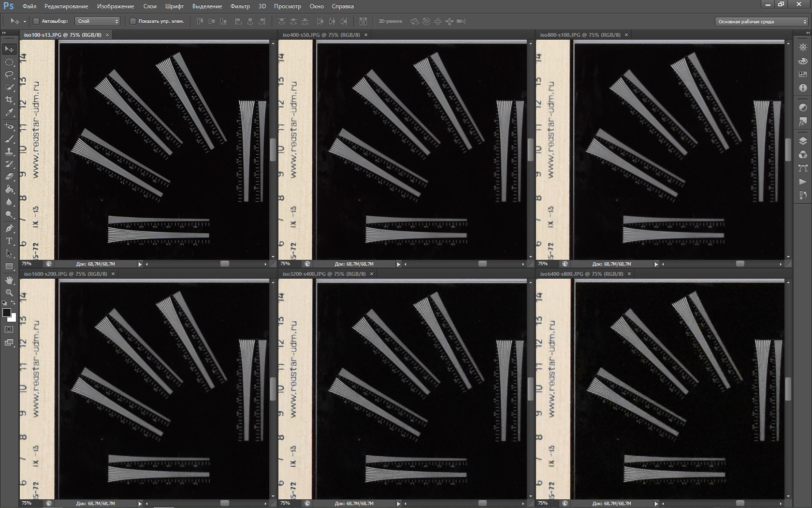Screen dimensions: 812x508
Task: Open the Channels panel
Action: click(x=803, y=155)
